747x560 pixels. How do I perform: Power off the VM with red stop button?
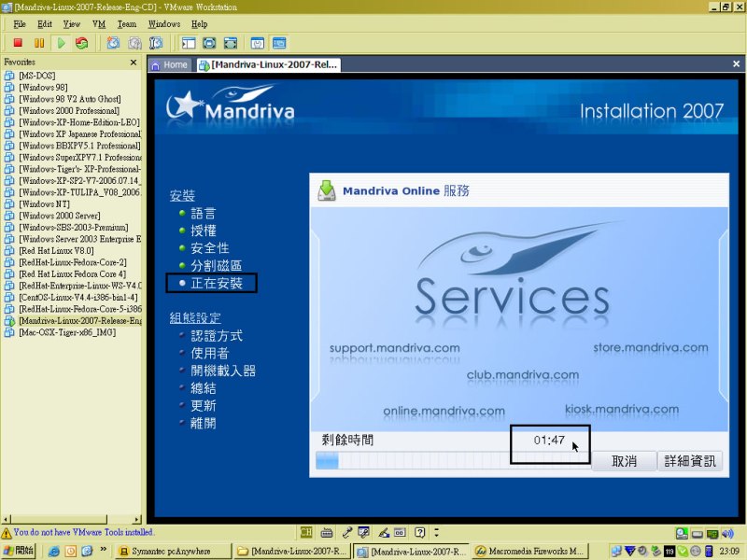18,43
